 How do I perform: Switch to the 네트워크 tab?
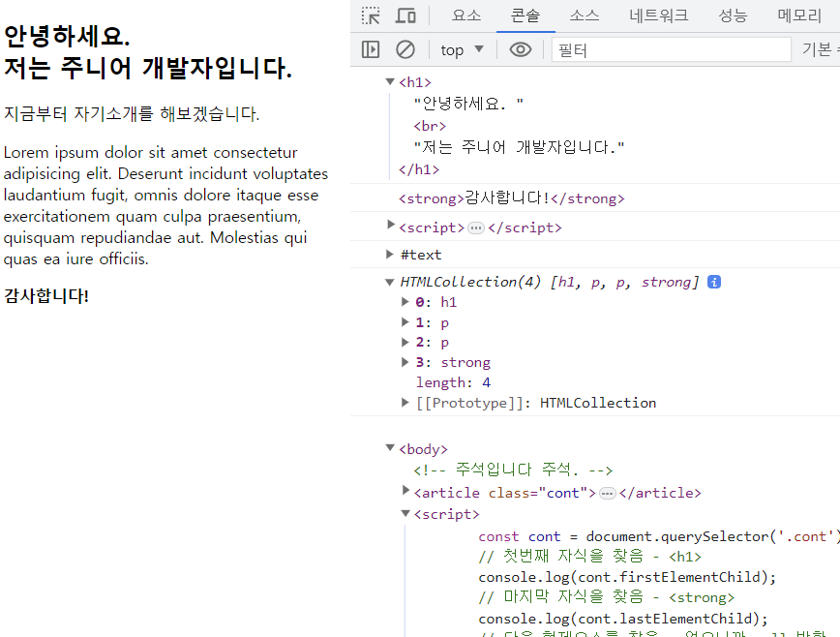click(x=658, y=15)
